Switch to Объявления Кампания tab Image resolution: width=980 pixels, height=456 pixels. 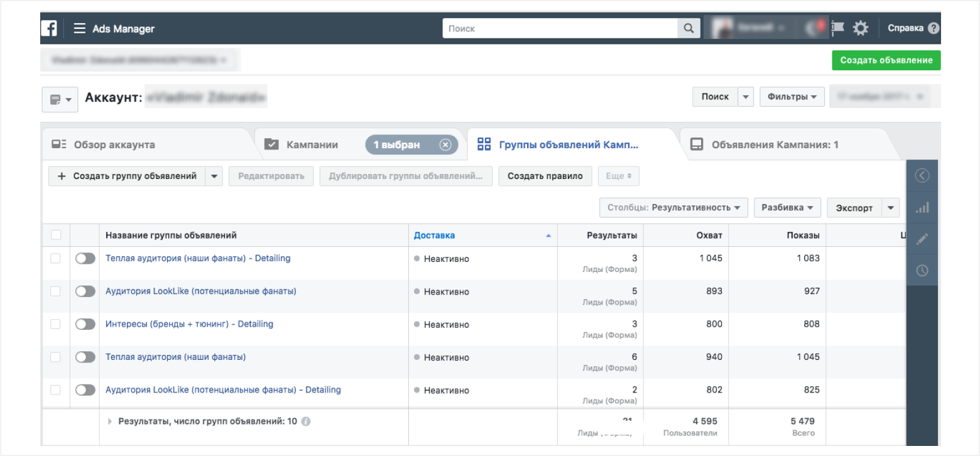tap(774, 144)
